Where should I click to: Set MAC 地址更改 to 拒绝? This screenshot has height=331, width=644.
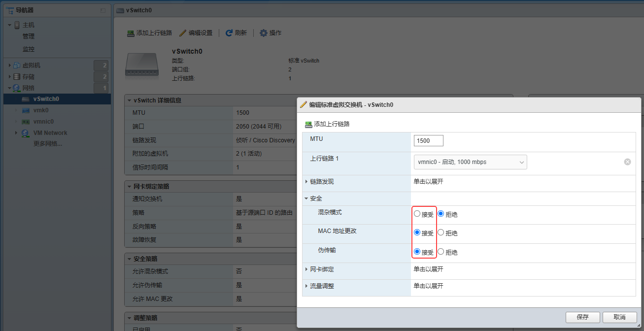coord(441,232)
